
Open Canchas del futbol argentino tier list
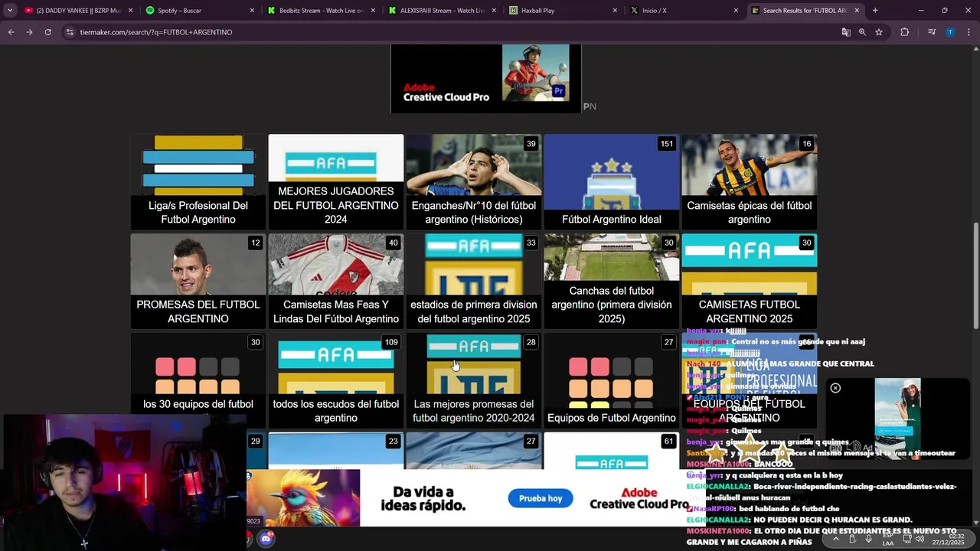click(x=612, y=282)
